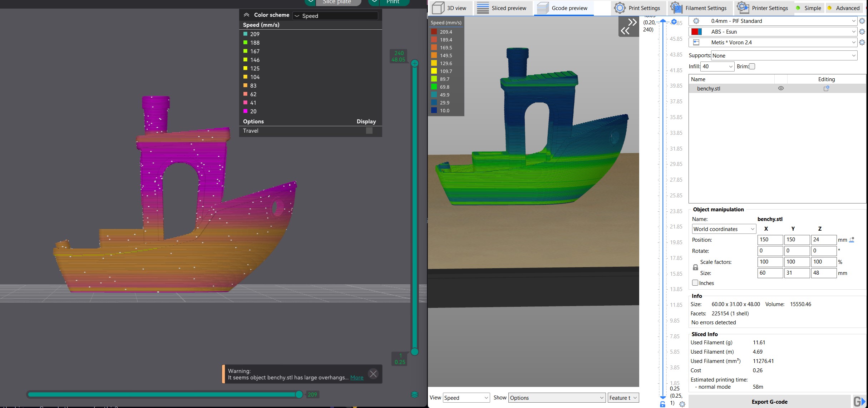Collapse the Color scheme legend with the double chevron
868x408 pixels.
tap(246, 15)
